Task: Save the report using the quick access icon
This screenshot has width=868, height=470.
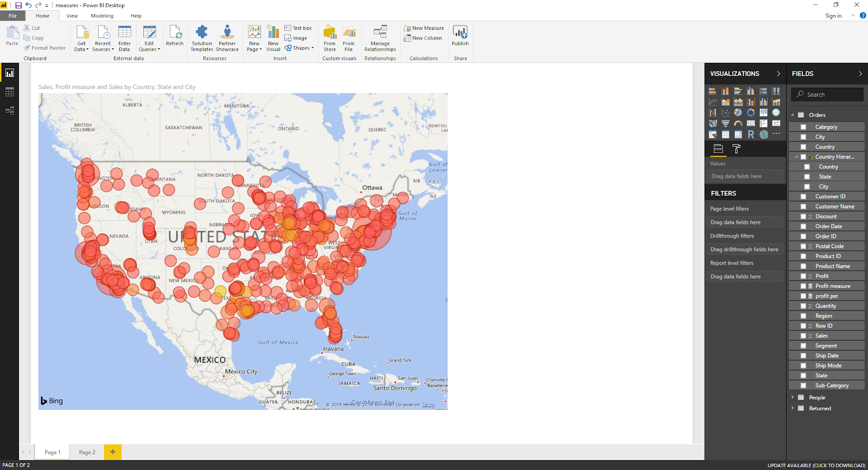Action: (18, 5)
